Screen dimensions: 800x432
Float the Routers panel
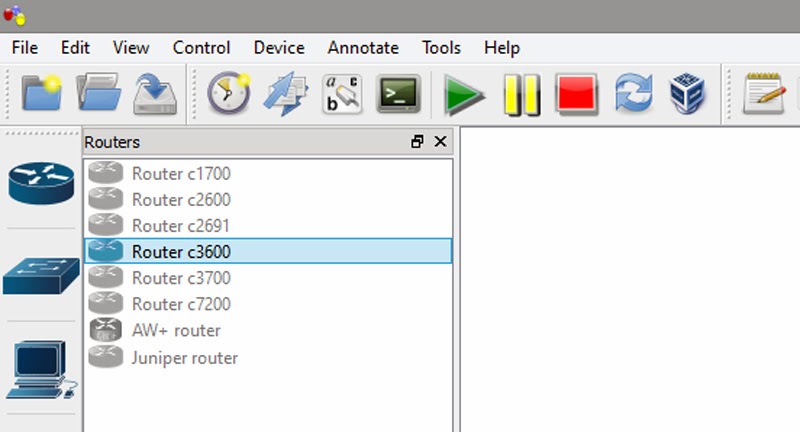(x=417, y=142)
